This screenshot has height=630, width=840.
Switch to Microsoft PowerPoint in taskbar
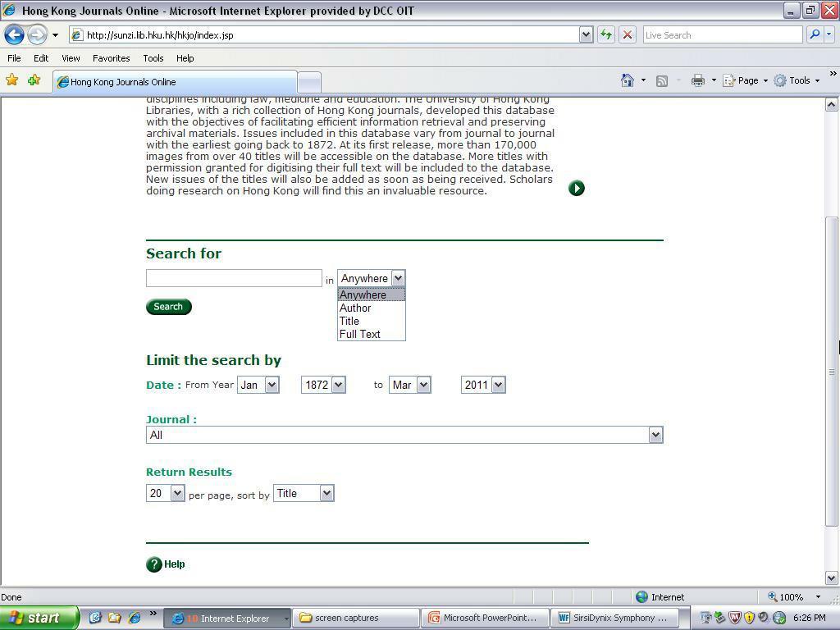click(x=486, y=619)
